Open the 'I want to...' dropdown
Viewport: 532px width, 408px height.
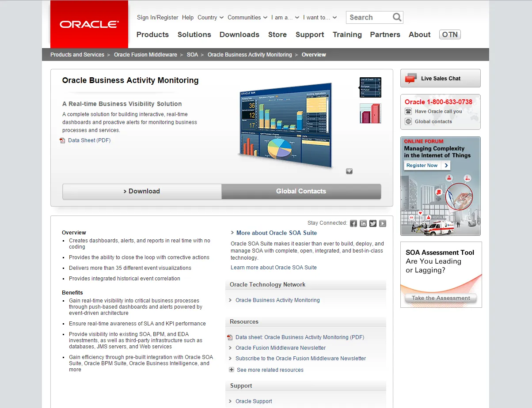pyautogui.click(x=320, y=18)
